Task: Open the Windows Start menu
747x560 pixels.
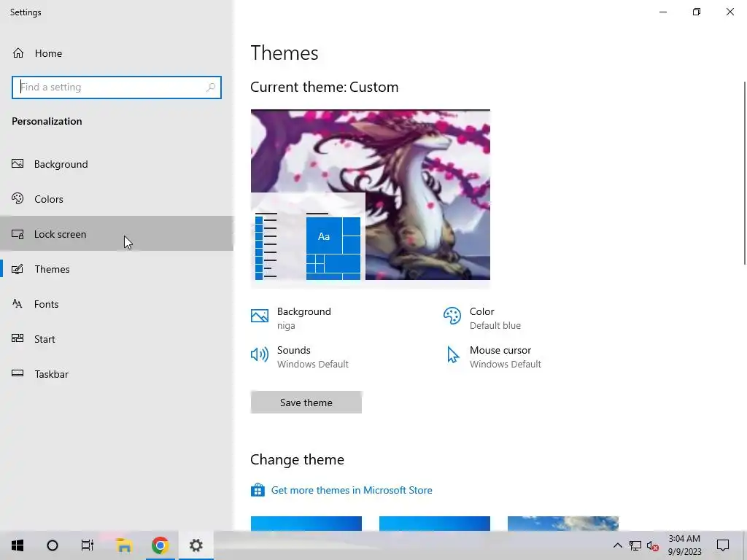Action: pyautogui.click(x=18, y=545)
